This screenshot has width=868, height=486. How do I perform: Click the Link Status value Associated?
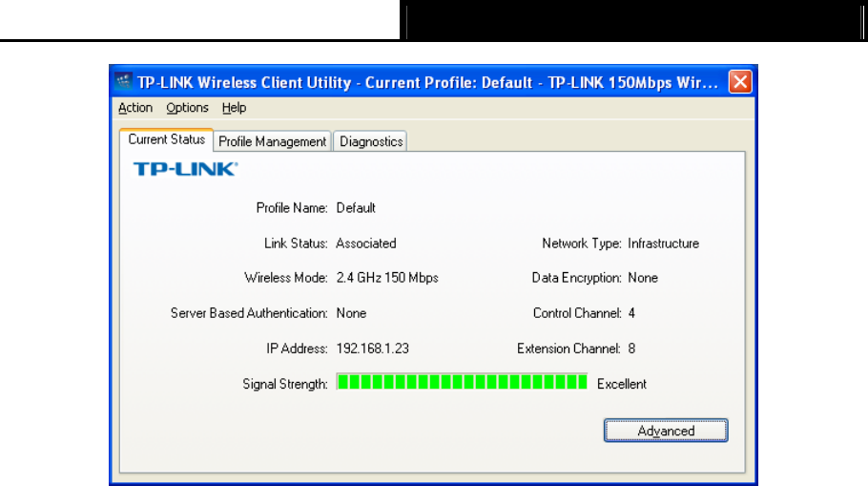pyautogui.click(x=366, y=243)
